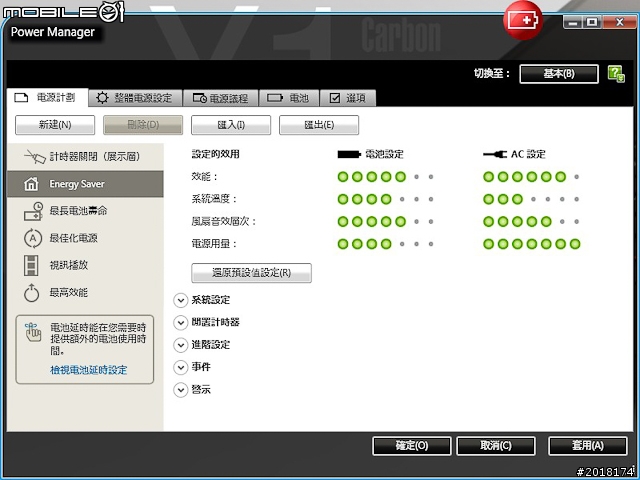This screenshot has width=640, height=480.
Task: Click the unplugged icon for 計時器關閉
Action: 35,157
